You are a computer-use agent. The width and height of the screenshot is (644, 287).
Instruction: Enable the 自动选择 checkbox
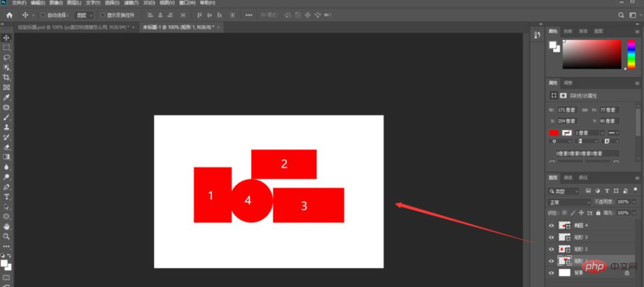43,15
